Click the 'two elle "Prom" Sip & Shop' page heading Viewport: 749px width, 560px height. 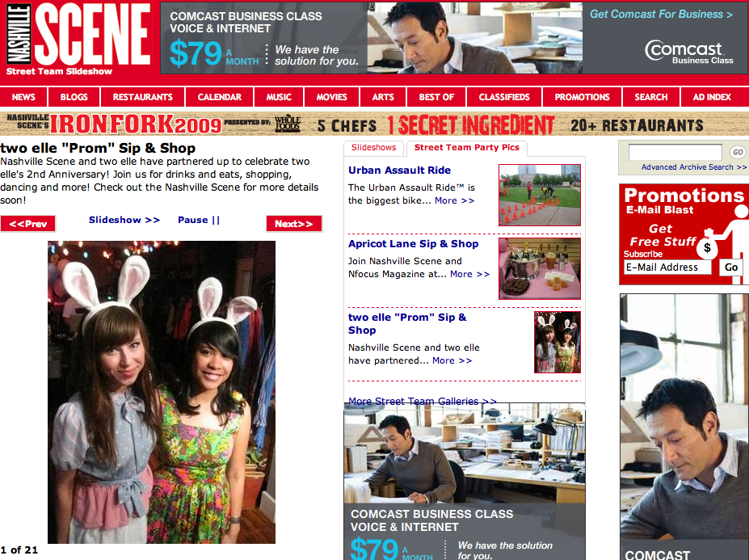[x=98, y=148]
